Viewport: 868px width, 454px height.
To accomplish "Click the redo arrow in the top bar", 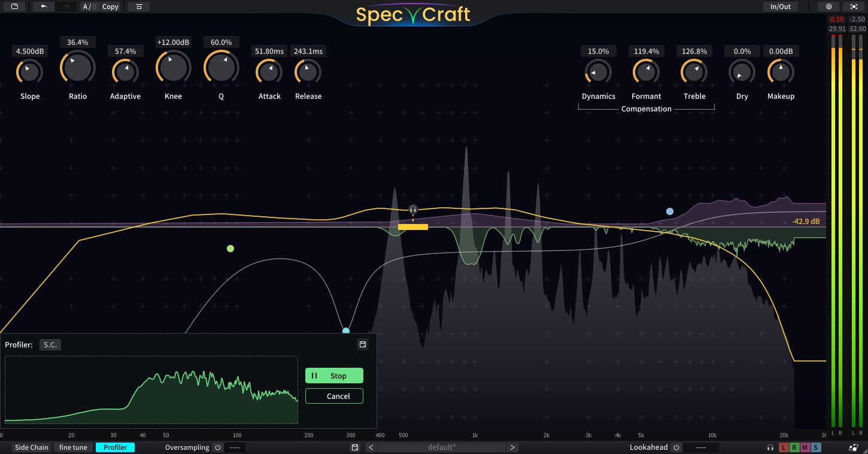I will click(x=66, y=7).
